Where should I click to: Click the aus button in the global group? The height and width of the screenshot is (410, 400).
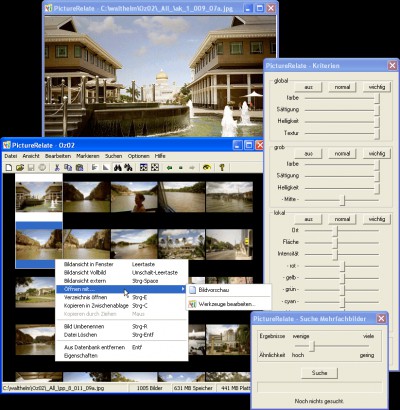(309, 87)
